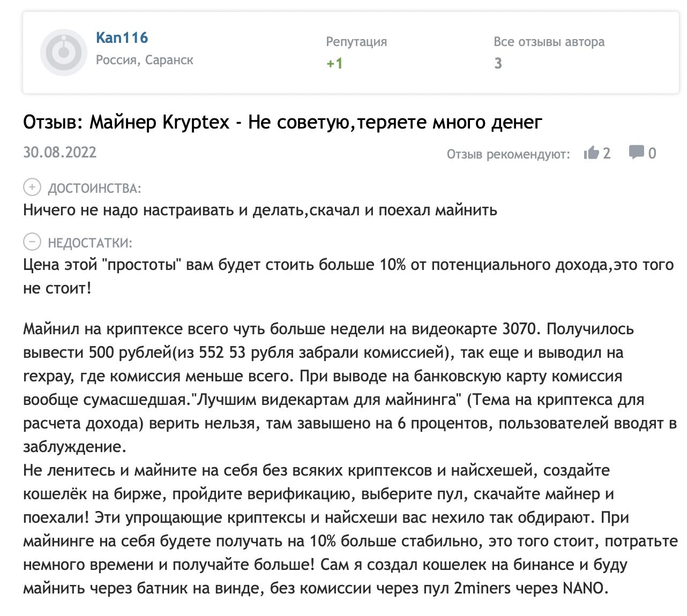687x616 pixels.
Task: Click the comments speech bubble icon
Action: pyautogui.click(x=637, y=153)
